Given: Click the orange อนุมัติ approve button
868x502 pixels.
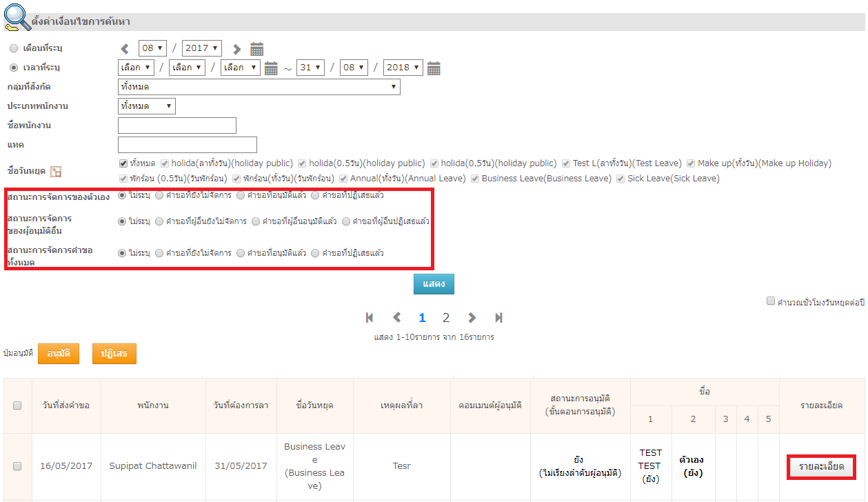Looking at the screenshot, I should pyautogui.click(x=59, y=353).
